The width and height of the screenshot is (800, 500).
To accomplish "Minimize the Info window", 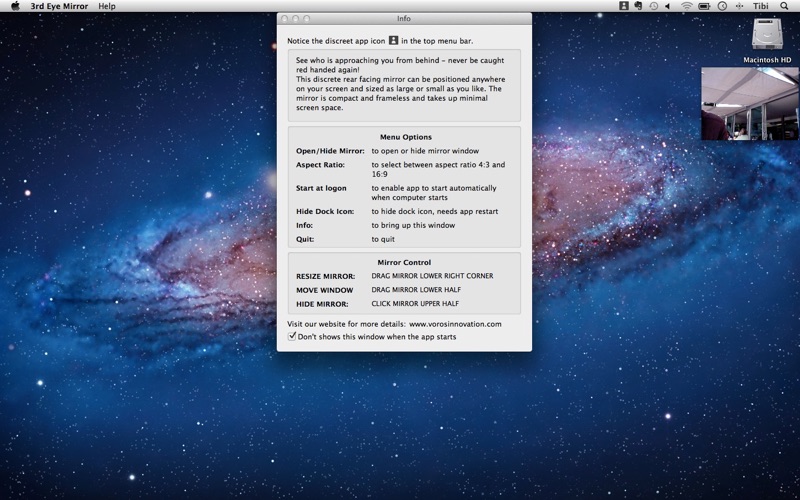I will pyautogui.click(x=296, y=19).
